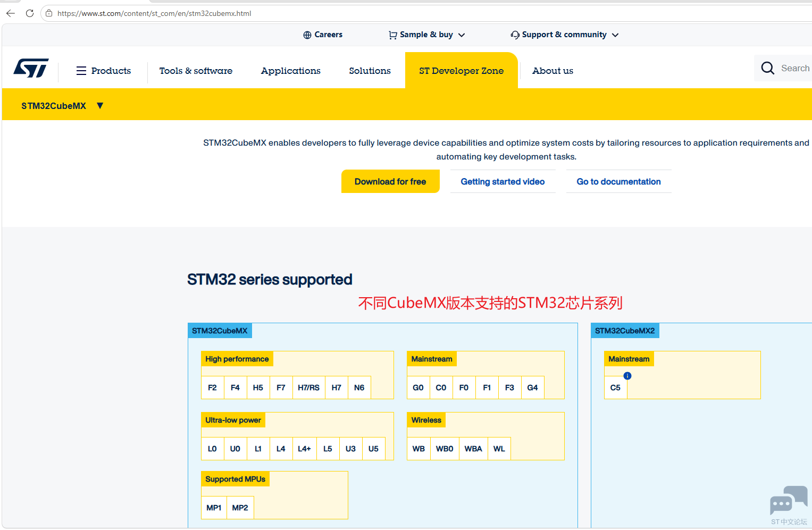Click the ST logo

pos(31,68)
